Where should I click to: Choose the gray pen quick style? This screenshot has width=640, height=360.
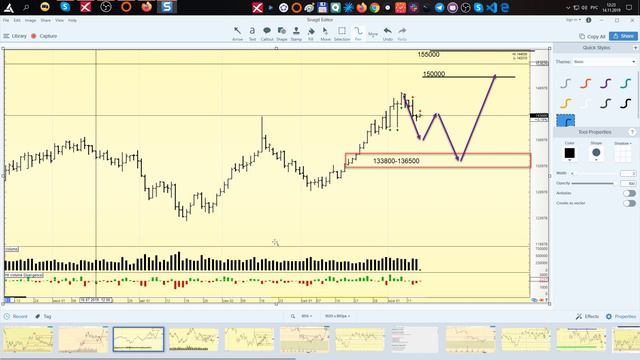[565, 84]
